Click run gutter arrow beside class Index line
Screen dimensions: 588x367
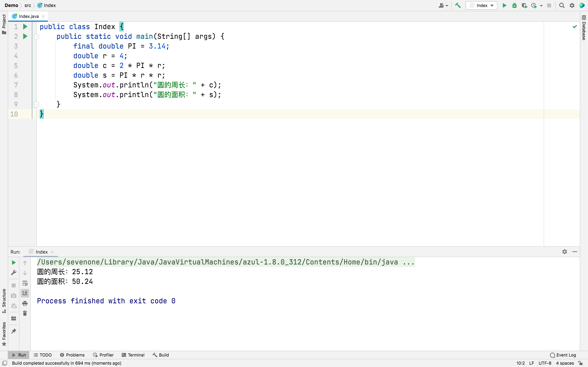[x=25, y=27]
